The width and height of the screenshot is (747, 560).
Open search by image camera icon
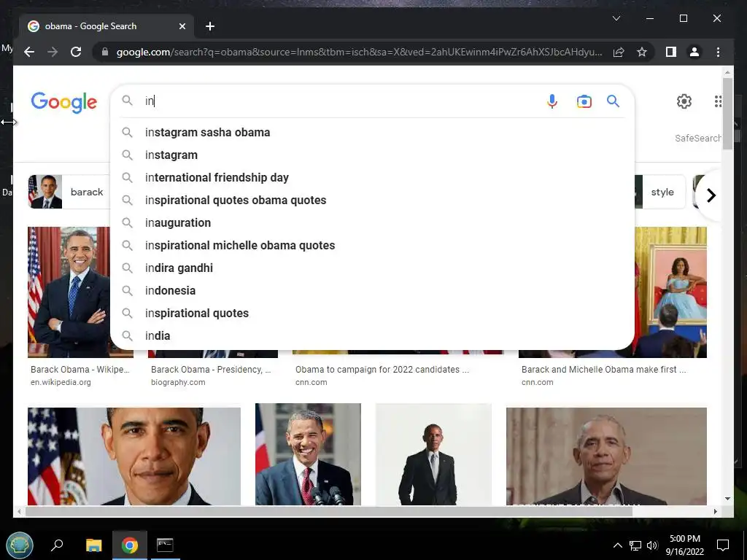[584, 101]
